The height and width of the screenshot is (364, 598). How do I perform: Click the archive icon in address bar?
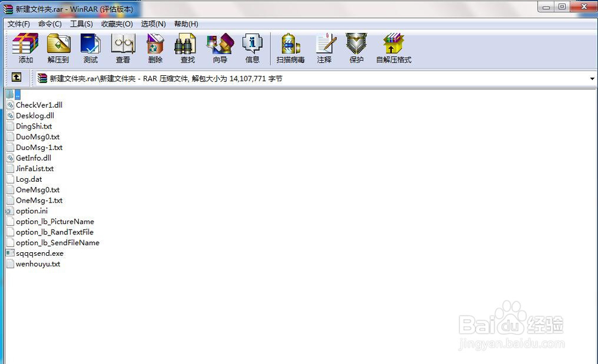coord(42,78)
